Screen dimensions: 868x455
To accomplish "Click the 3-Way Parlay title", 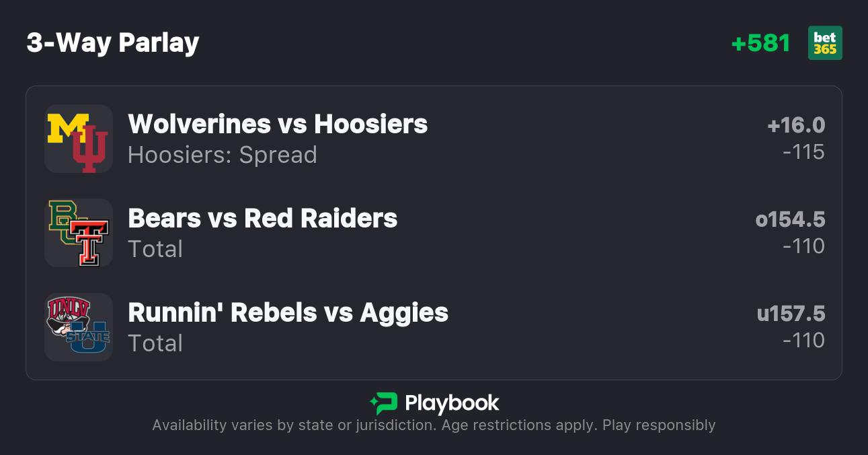I will 113,43.
